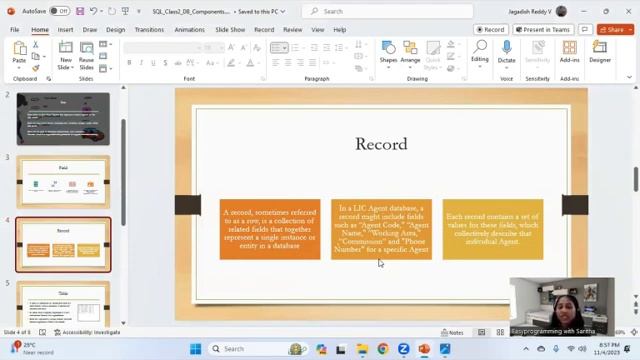The height and width of the screenshot is (360, 640).
Task: Open the Review tab
Action: coord(293,29)
